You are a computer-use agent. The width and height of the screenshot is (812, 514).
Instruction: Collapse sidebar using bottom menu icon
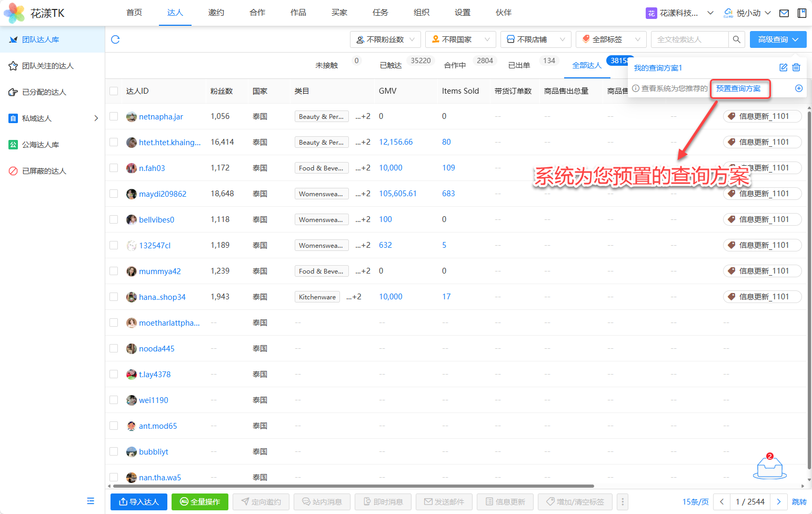coord(91,501)
